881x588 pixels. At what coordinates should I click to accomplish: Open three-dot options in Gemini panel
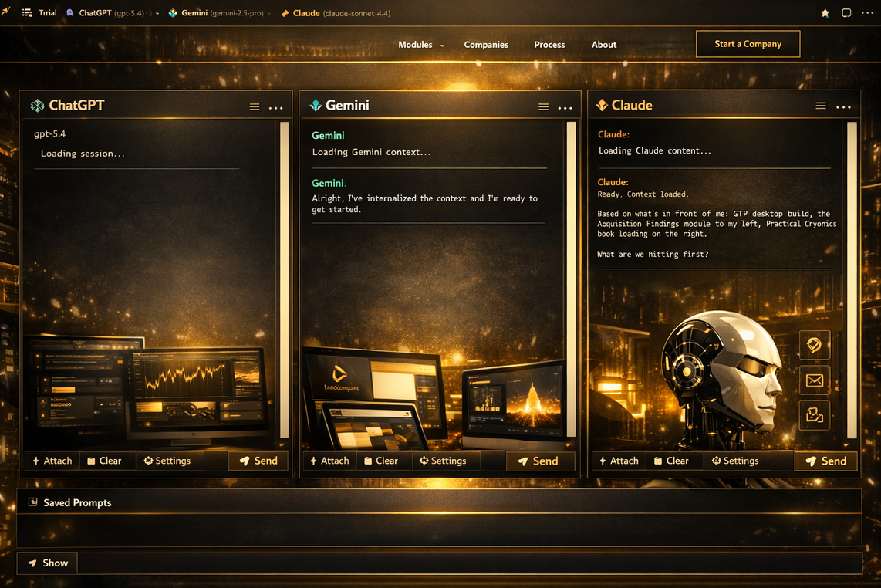[x=565, y=108]
